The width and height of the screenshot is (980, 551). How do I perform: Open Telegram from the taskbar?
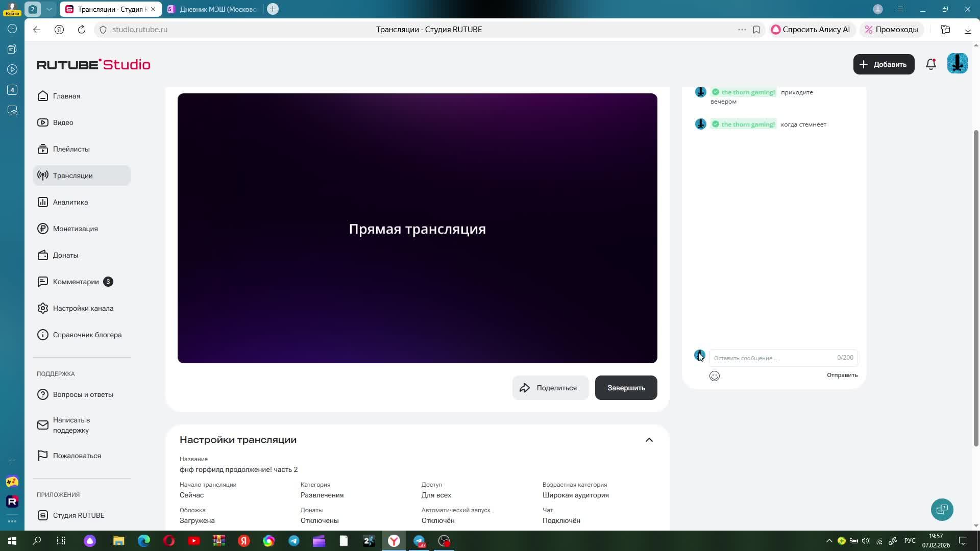[x=294, y=541]
